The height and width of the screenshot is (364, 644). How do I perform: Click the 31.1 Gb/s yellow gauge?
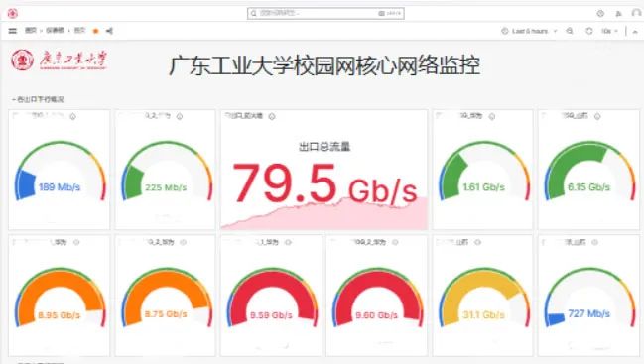483,298
